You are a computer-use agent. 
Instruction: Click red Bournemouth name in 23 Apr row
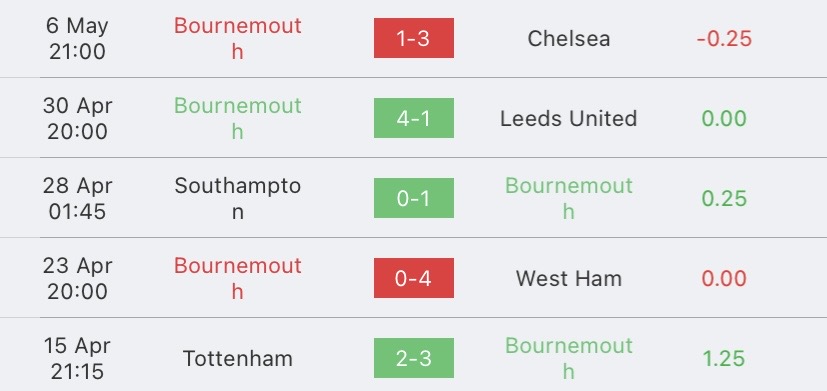(237, 278)
